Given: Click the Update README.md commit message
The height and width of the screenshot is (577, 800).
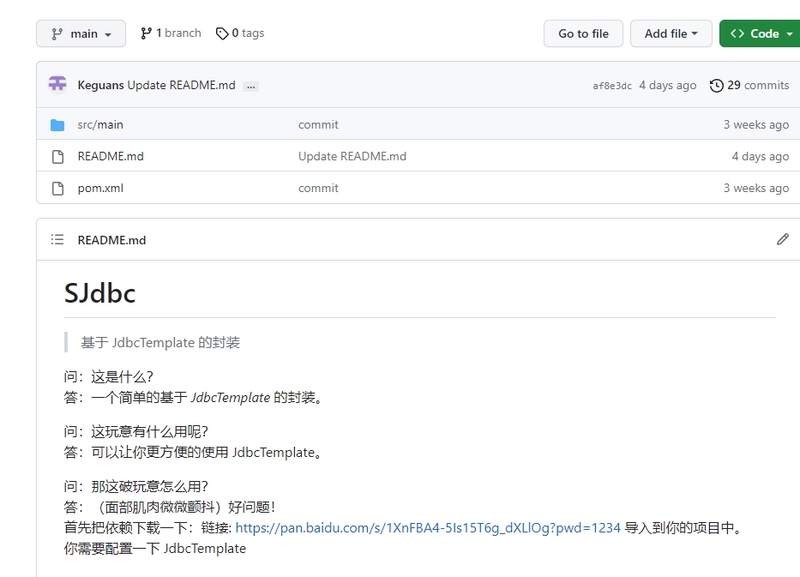Looking at the screenshot, I should point(181,85).
